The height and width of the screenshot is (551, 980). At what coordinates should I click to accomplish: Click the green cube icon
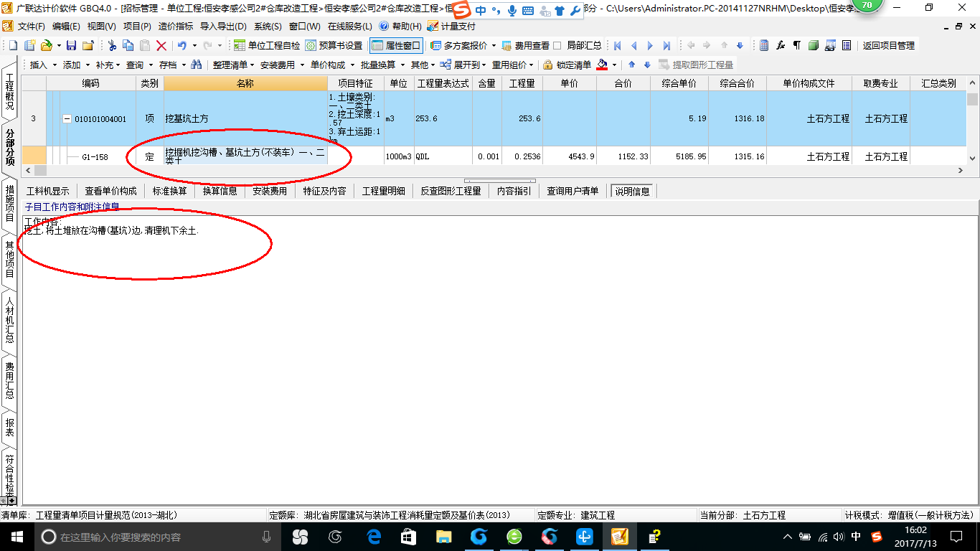tap(814, 45)
